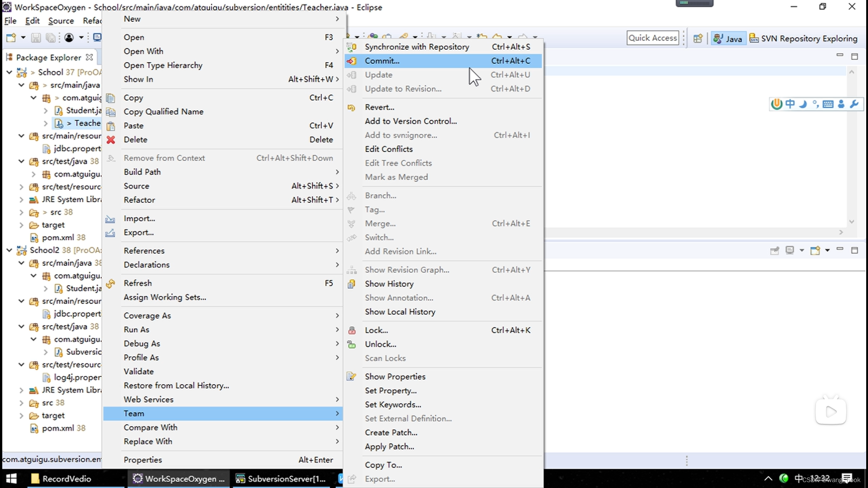Click the Save toolbar icon

36,38
